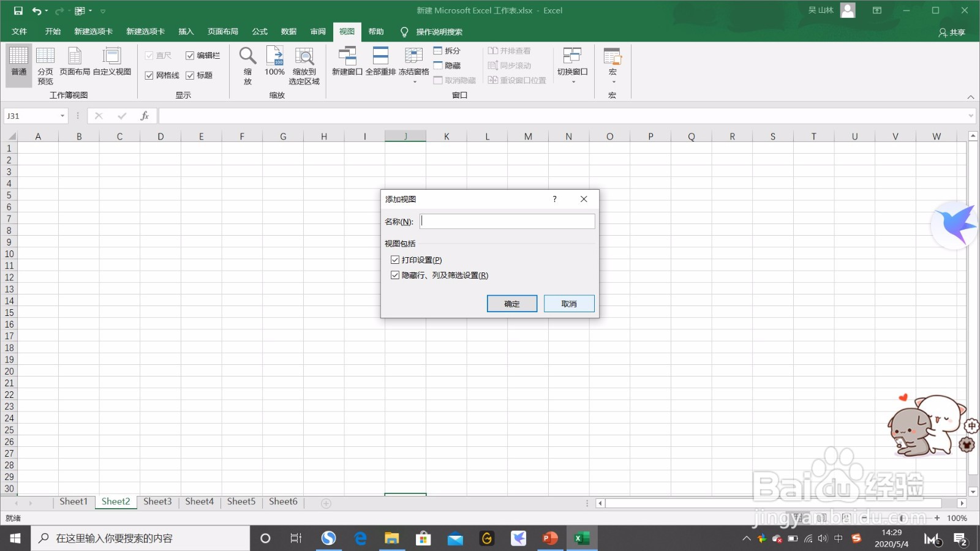Select the Sheet5 tab
The image size is (980, 551).
[241, 501]
